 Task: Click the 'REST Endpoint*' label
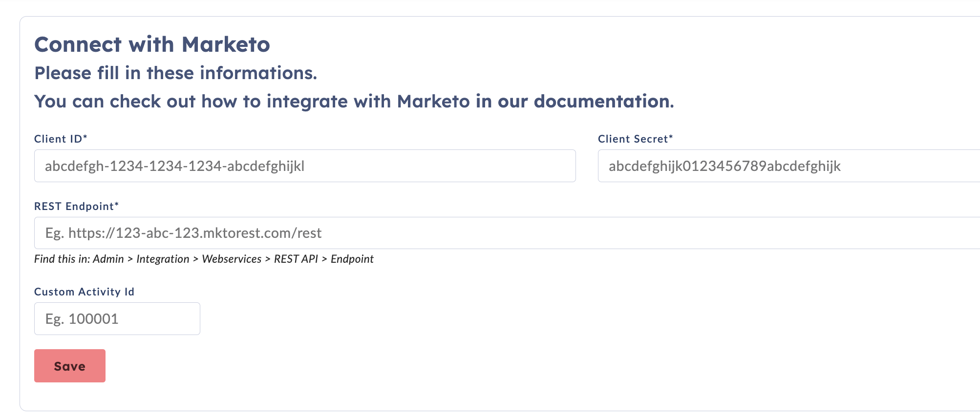(76, 206)
